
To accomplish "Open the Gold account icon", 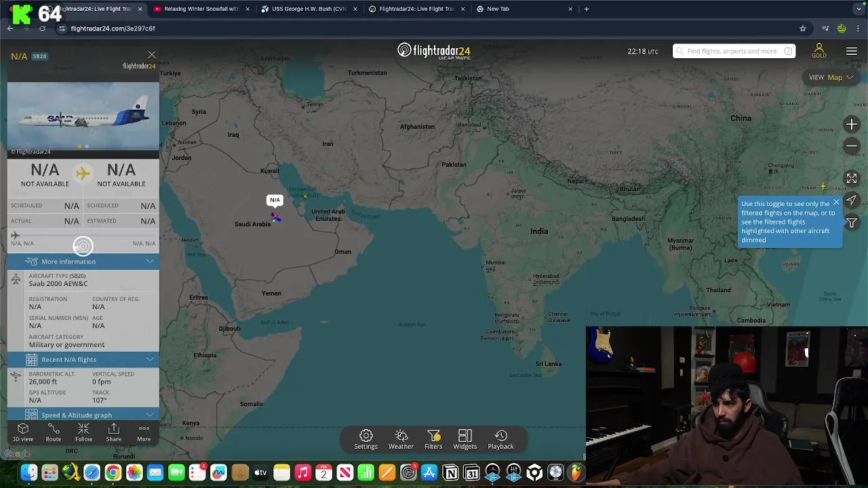I will (x=819, y=51).
